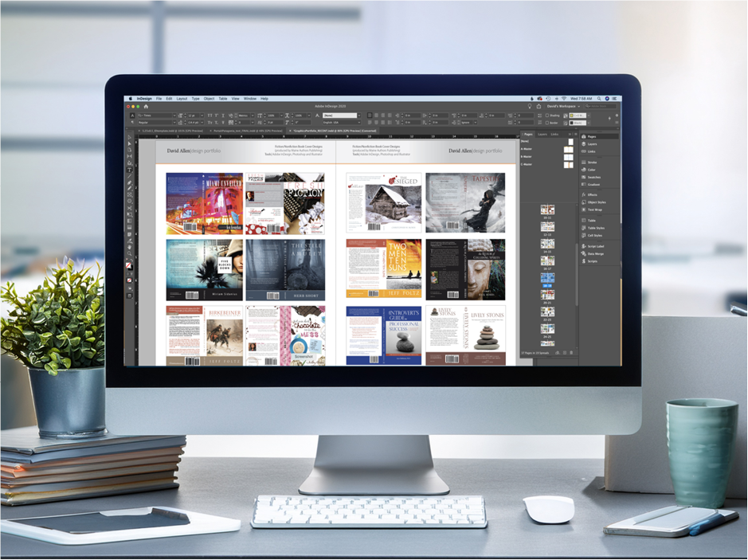
Task: Open the Cell Styles panel
Action: pos(600,235)
